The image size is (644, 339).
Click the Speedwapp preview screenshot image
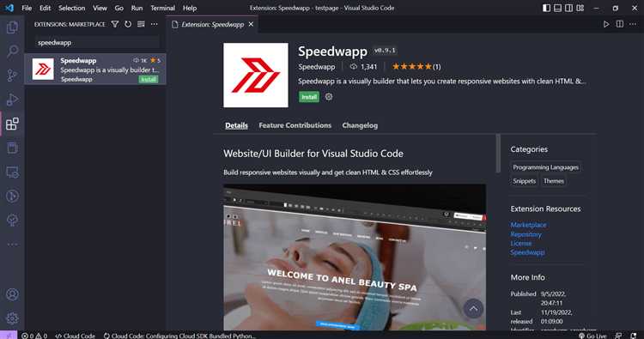pos(355,257)
